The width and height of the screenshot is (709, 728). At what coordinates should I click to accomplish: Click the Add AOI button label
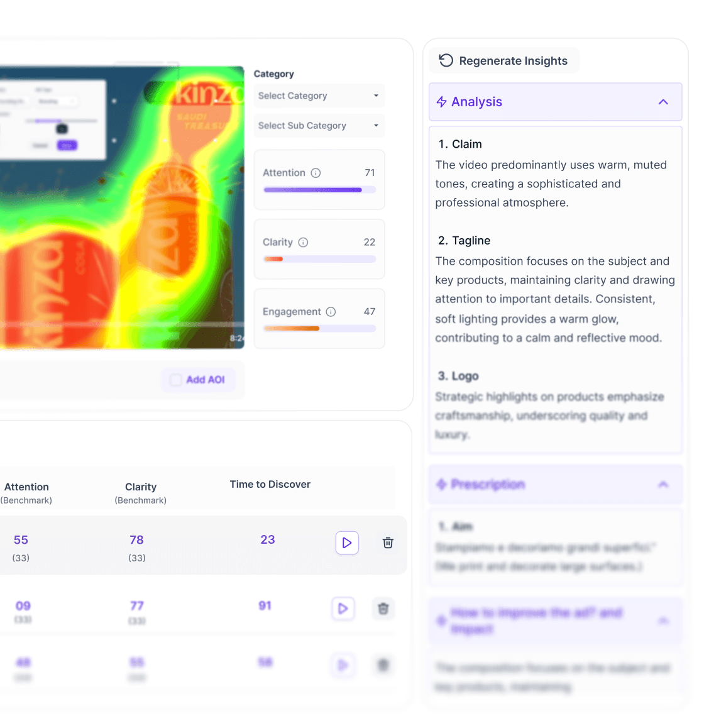click(x=206, y=380)
